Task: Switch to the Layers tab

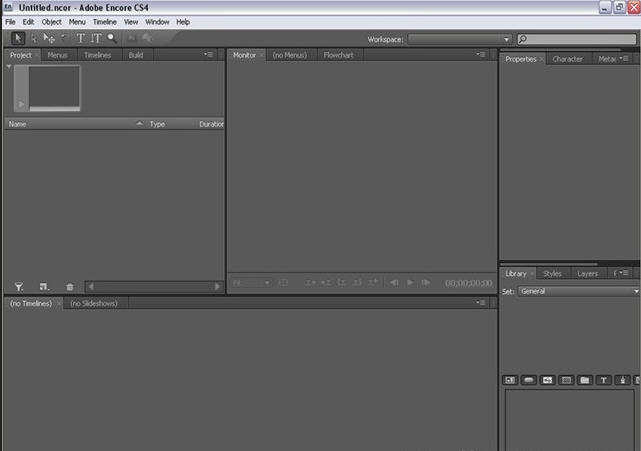Action: (x=587, y=274)
